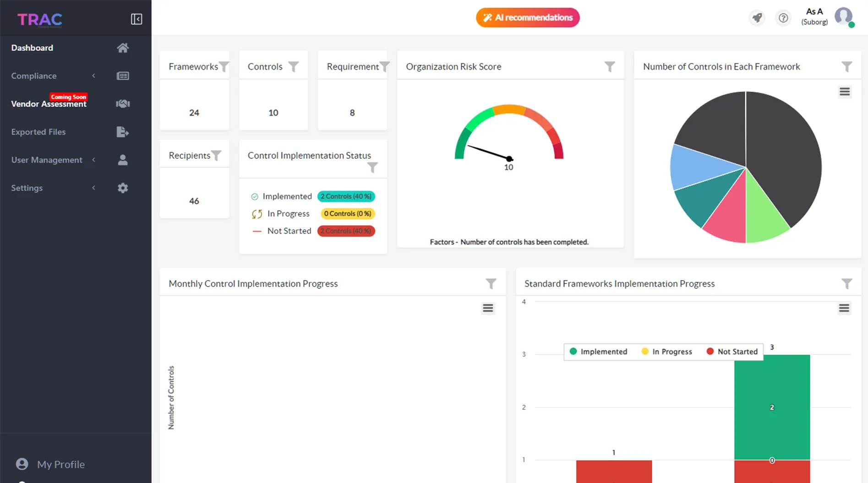Open Dashboard home icon

click(x=123, y=48)
